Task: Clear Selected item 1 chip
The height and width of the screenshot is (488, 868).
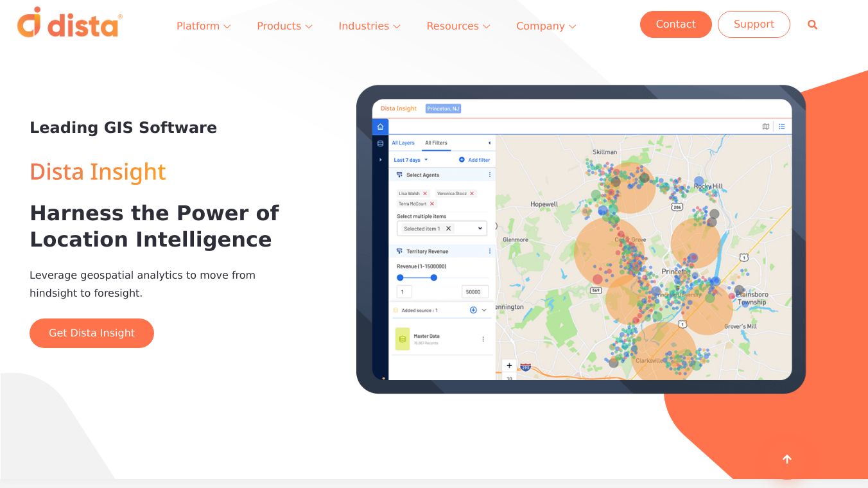Action: (448, 229)
